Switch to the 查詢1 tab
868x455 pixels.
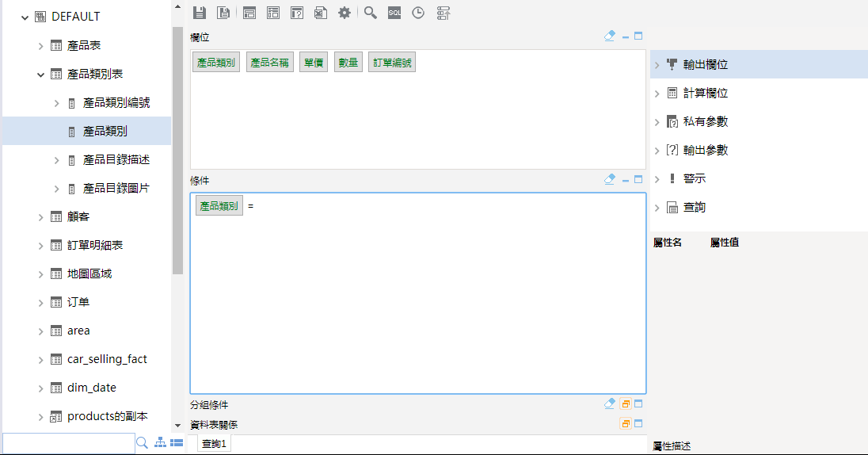214,444
